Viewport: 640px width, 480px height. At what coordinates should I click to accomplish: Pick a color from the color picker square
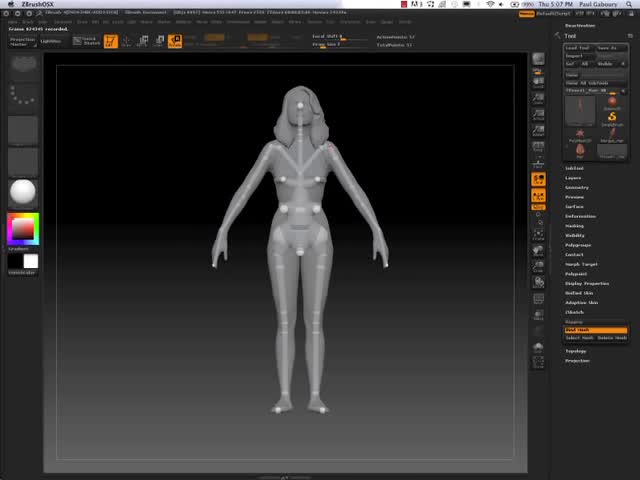pyautogui.click(x=21, y=228)
